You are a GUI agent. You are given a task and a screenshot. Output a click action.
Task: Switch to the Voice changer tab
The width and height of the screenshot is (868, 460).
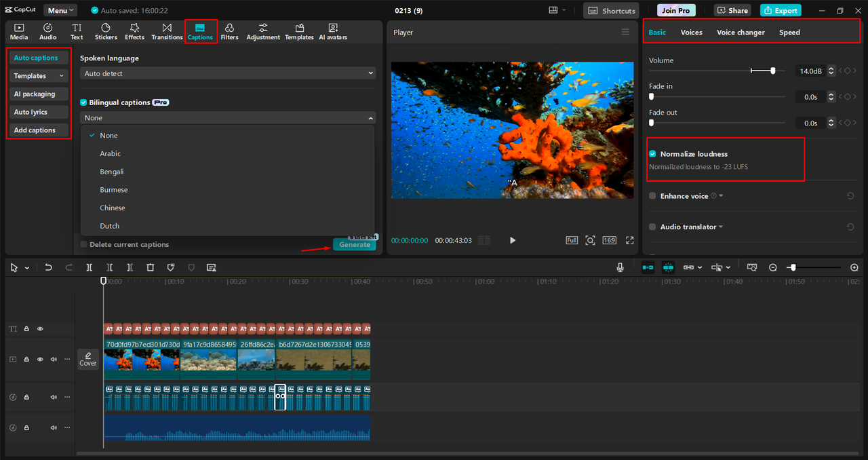click(x=741, y=33)
